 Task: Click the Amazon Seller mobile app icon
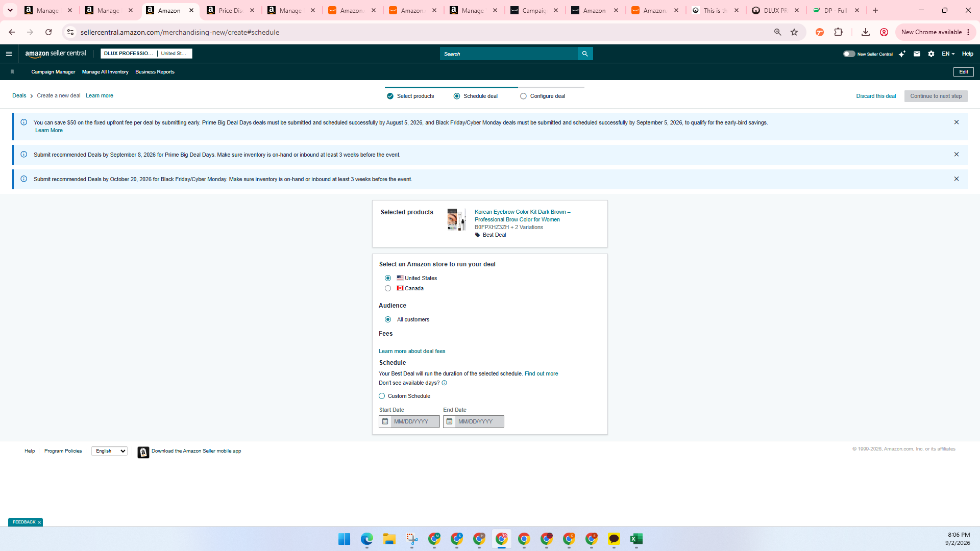coord(143,453)
